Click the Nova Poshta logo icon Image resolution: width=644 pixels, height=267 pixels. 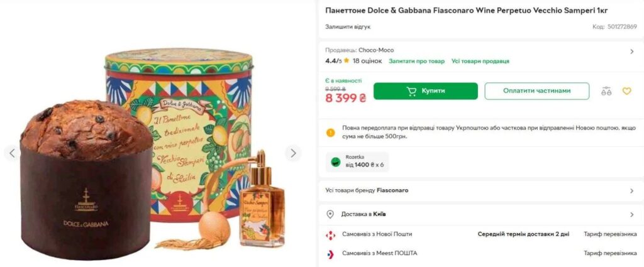[x=330, y=234]
